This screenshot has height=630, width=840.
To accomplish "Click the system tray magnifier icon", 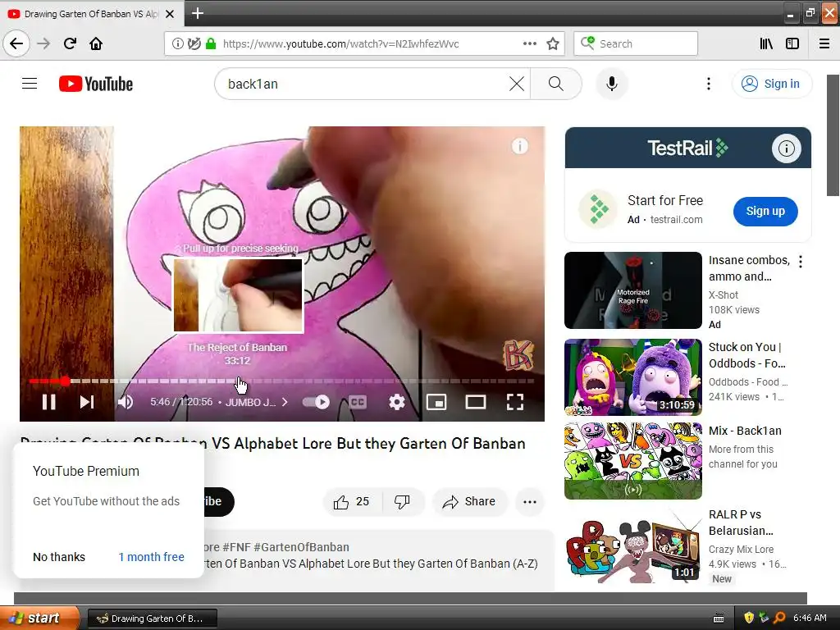I will pos(779,618).
